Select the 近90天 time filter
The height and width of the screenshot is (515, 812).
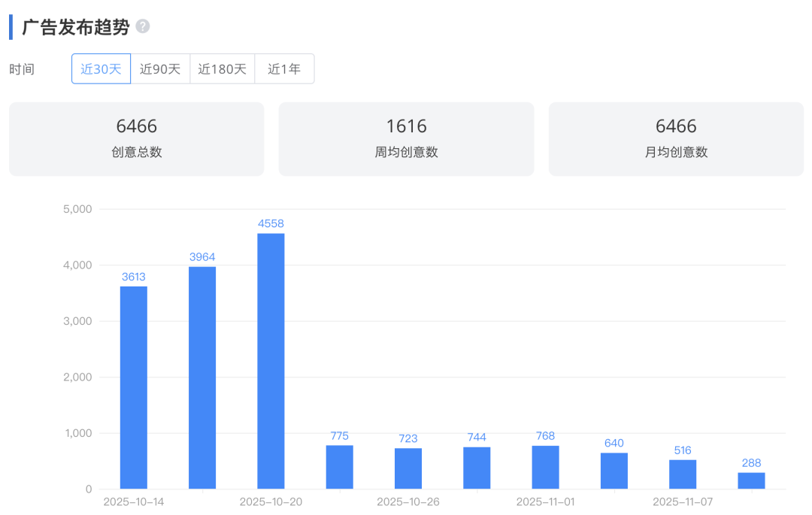pyautogui.click(x=160, y=68)
